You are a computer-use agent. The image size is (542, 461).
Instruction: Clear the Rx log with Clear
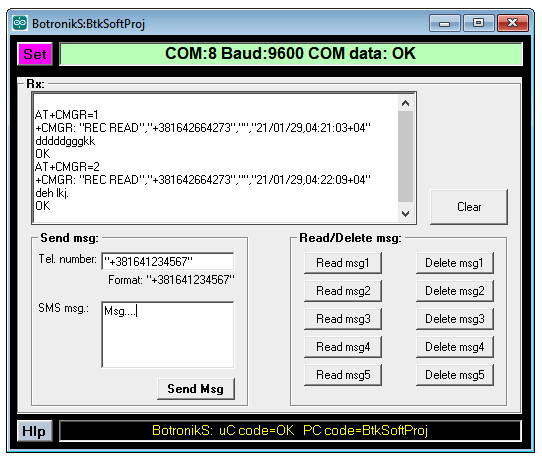tap(469, 207)
